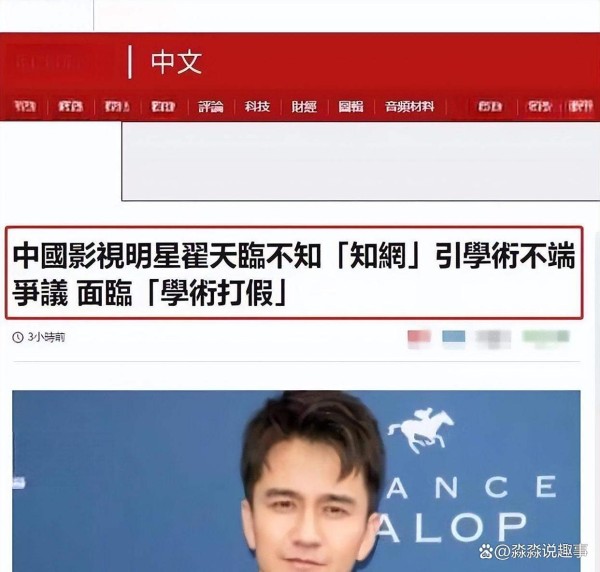
Task: Click the last navigation item at right edge
Action: coord(580,106)
